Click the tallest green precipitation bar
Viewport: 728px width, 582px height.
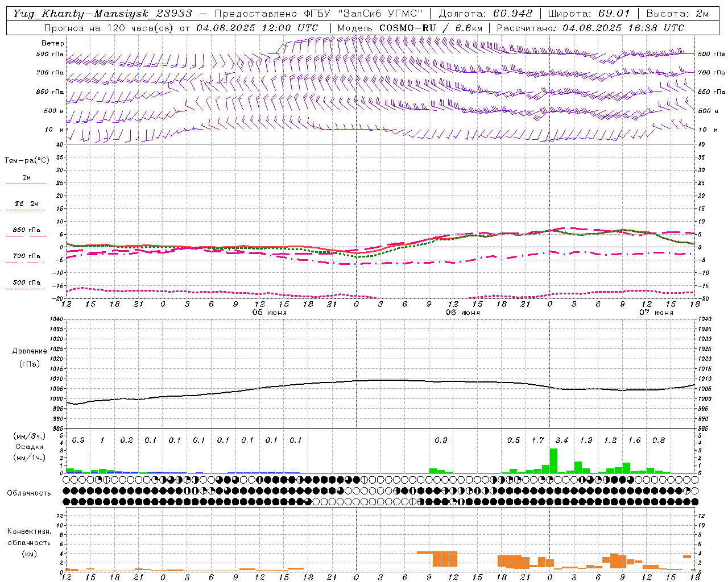[x=553, y=461]
